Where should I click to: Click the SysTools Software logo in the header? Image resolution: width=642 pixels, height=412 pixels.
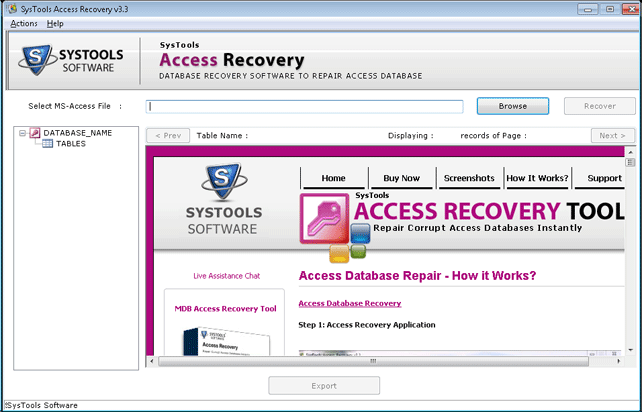(71, 60)
